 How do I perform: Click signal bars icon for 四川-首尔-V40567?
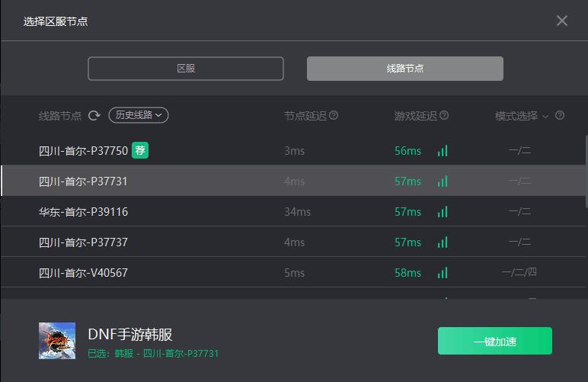(443, 273)
